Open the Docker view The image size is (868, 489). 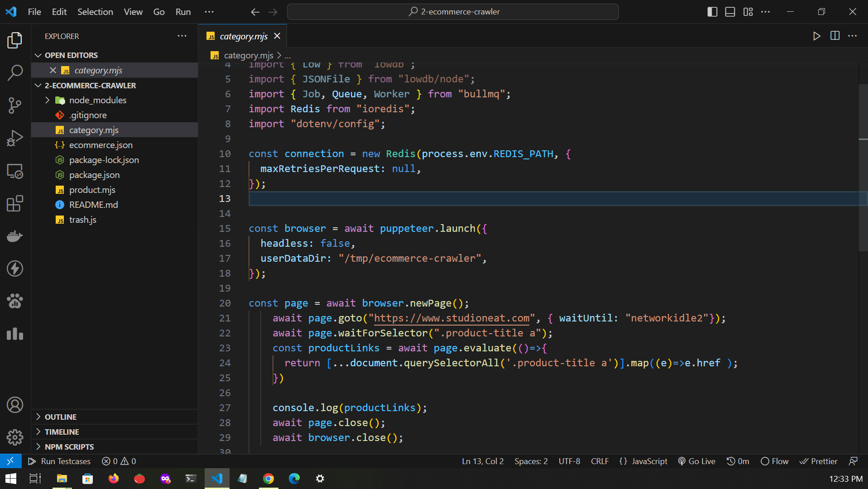click(x=15, y=236)
